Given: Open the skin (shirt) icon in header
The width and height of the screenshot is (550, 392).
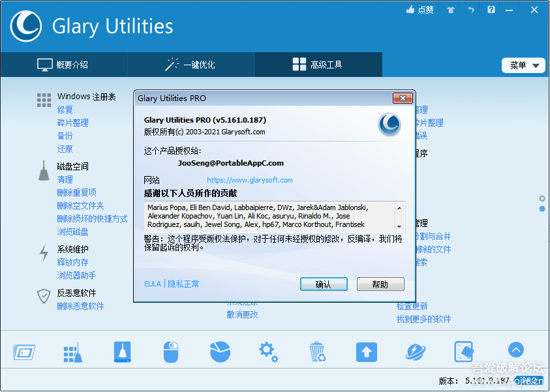Looking at the screenshot, I should coord(451,10).
